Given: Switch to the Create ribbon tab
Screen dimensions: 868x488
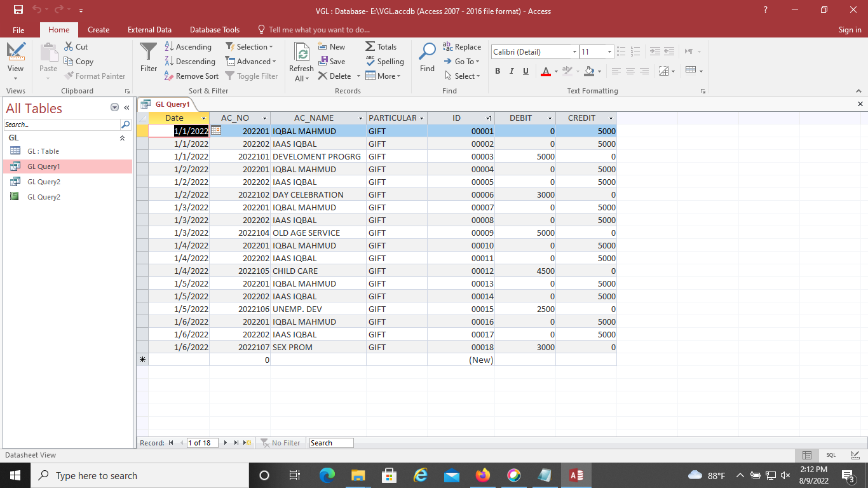Looking at the screenshot, I should [x=98, y=30].
